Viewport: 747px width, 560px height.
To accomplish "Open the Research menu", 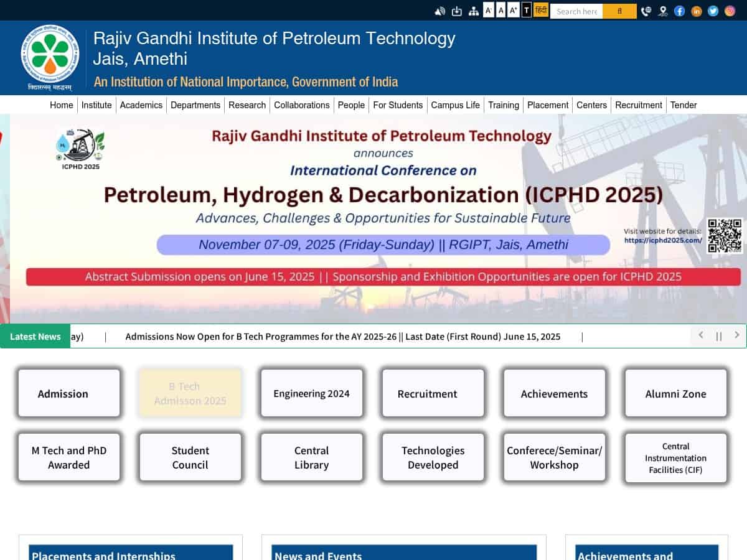I will click(247, 105).
